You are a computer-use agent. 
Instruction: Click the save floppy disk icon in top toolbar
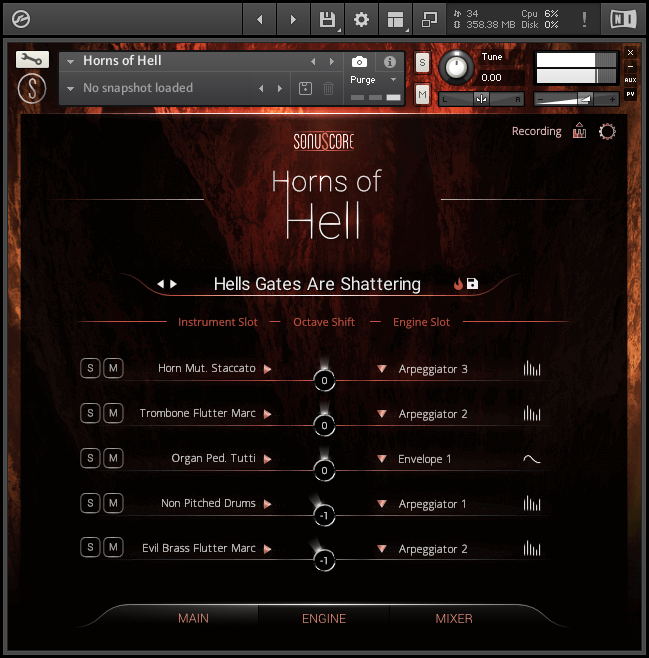pyautogui.click(x=326, y=19)
